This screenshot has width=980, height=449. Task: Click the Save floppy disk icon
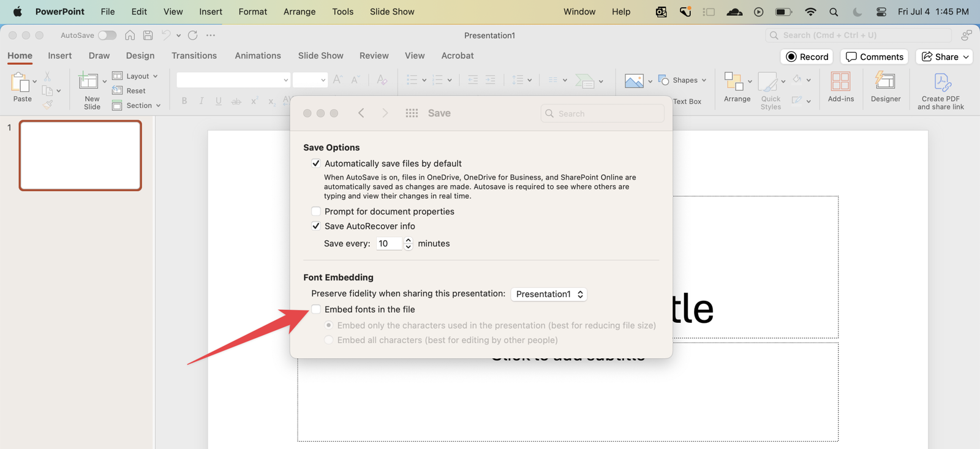tap(148, 35)
